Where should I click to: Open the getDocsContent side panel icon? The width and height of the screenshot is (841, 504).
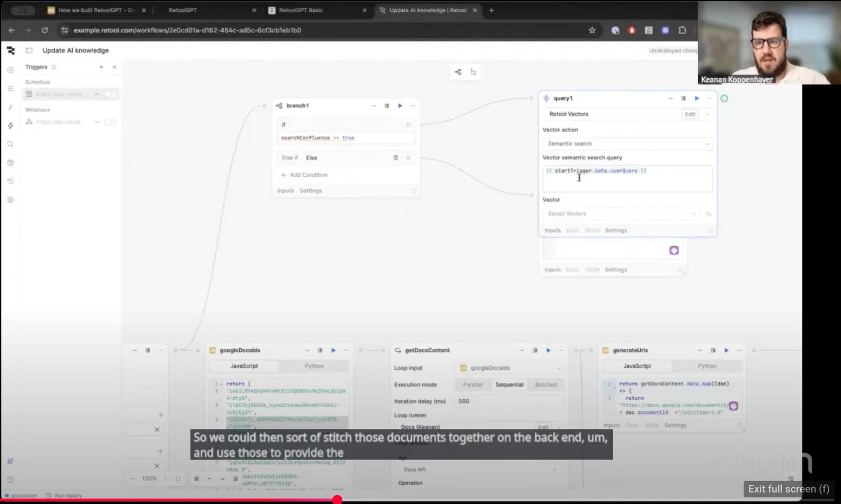point(535,350)
